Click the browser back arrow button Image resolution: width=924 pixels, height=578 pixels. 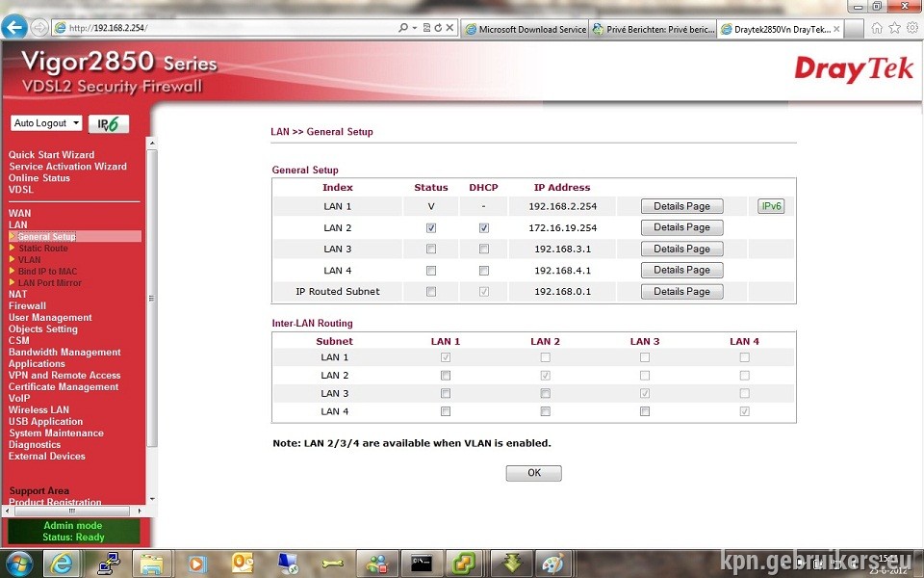tap(14, 27)
